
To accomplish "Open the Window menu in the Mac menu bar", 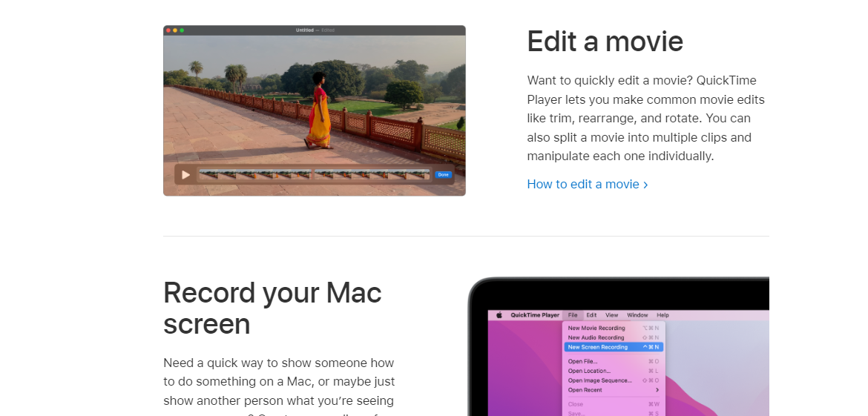I will [x=637, y=315].
